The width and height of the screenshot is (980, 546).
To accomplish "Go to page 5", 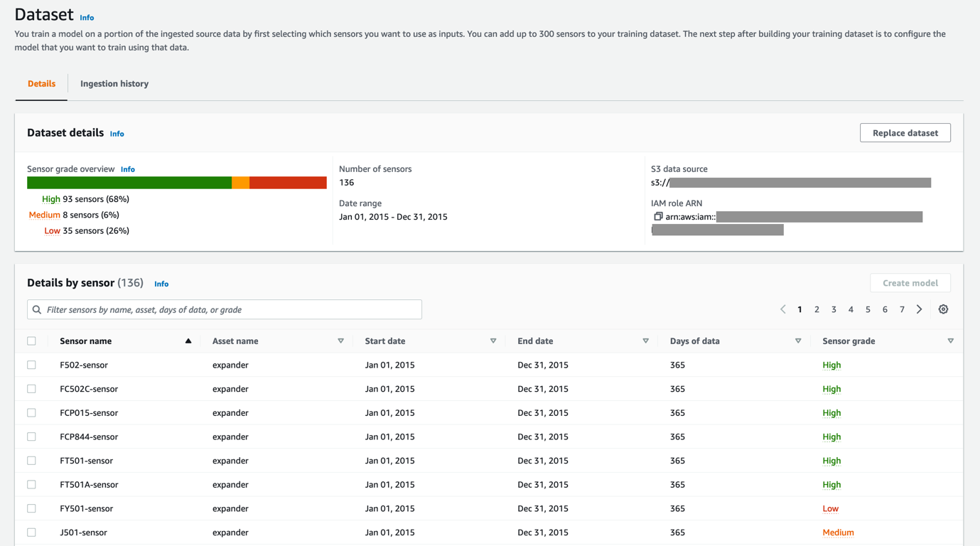I will [868, 309].
